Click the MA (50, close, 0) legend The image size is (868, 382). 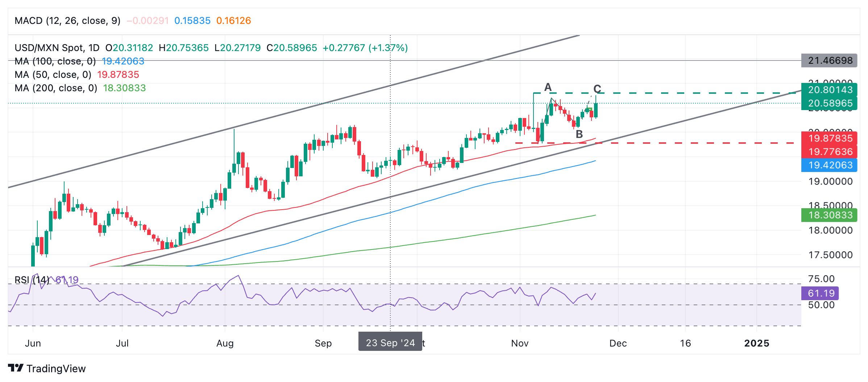[53, 75]
